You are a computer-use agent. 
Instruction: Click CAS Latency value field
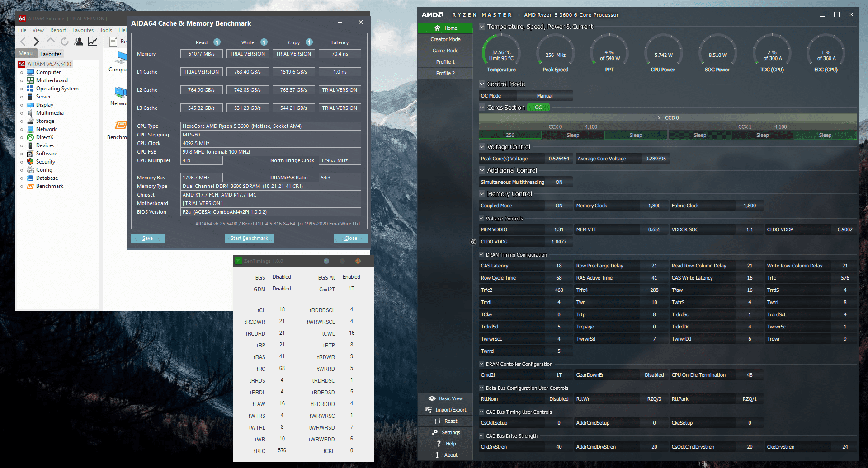[559, 266]
